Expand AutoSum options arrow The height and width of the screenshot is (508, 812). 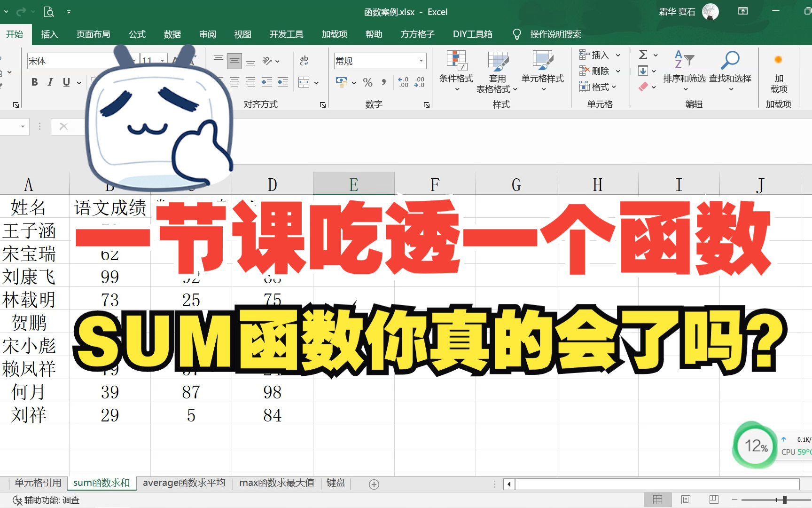coord(656,55)
